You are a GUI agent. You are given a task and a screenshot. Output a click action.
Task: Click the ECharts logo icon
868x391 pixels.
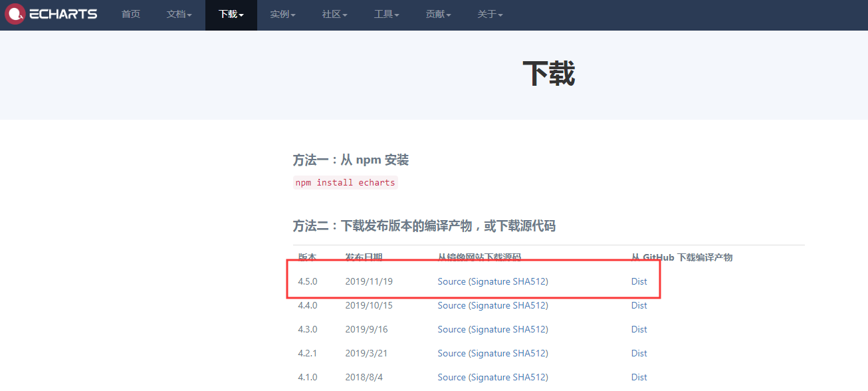coord(15,13)
